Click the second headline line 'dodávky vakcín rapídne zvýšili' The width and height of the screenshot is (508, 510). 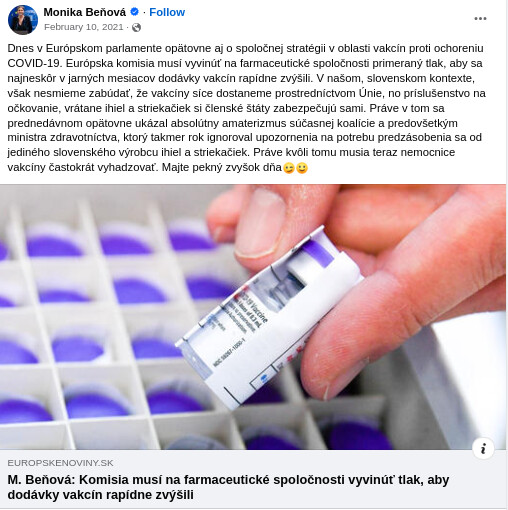coord(100,494)
